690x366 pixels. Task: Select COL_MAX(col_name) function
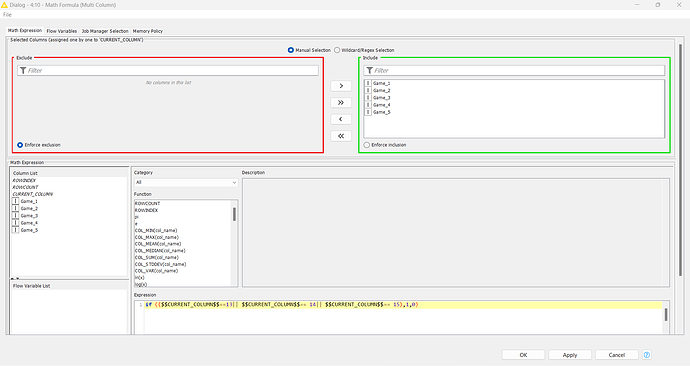[x=156, y=237]
